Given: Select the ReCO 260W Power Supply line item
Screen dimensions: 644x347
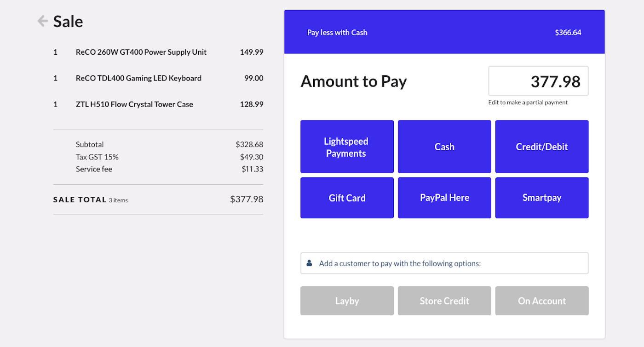Looking at the screenshot, I should pos(141,52).
